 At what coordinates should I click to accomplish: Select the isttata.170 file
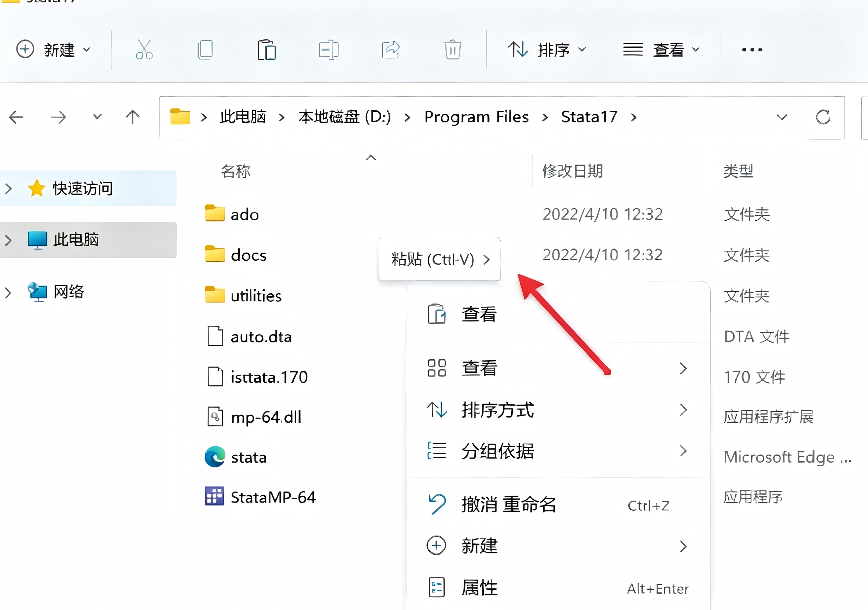[257, 377]
